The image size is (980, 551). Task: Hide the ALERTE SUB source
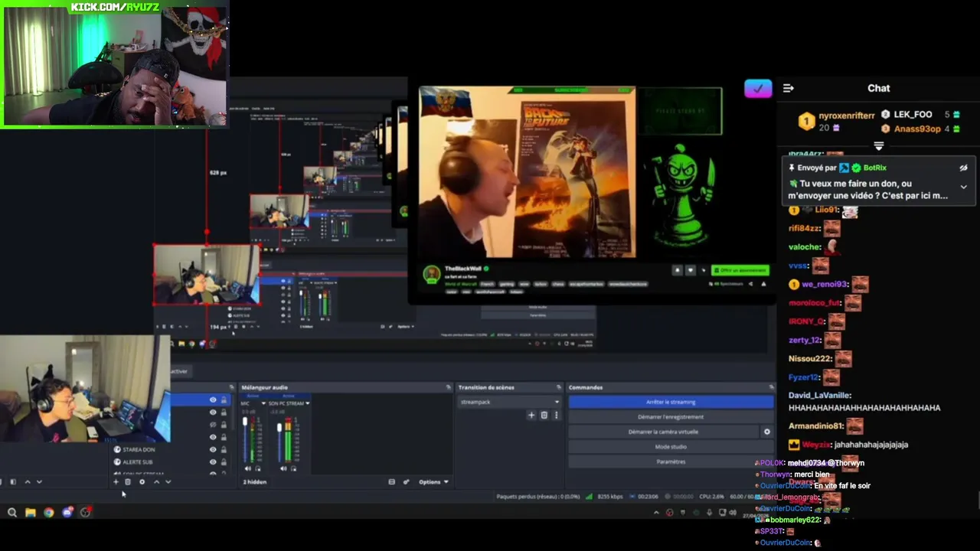point(213,462)
